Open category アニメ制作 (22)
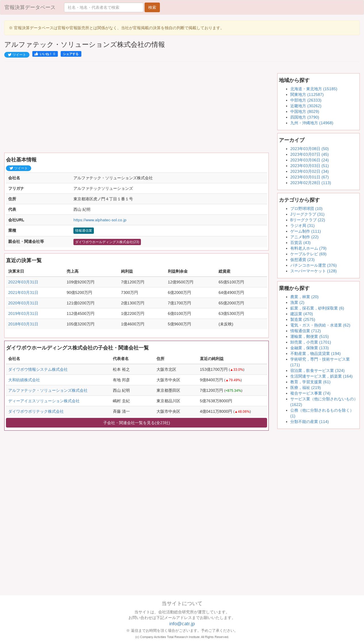Screen dimensions: 364x642 pos(304,237)
